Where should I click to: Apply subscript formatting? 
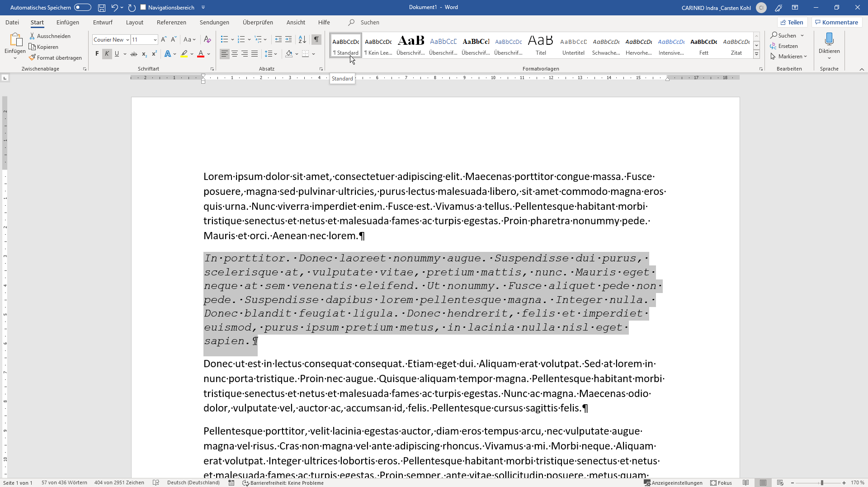click(x=144, y=54)
